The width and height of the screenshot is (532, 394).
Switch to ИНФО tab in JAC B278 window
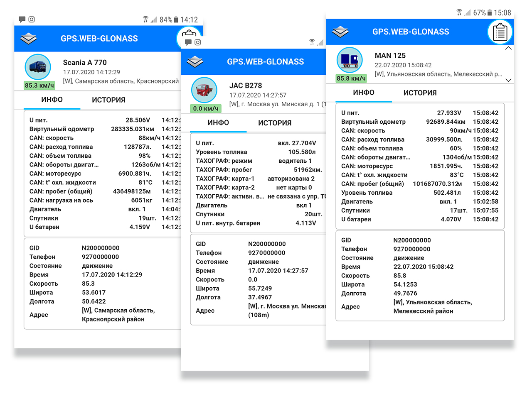[x=218, y=123]
